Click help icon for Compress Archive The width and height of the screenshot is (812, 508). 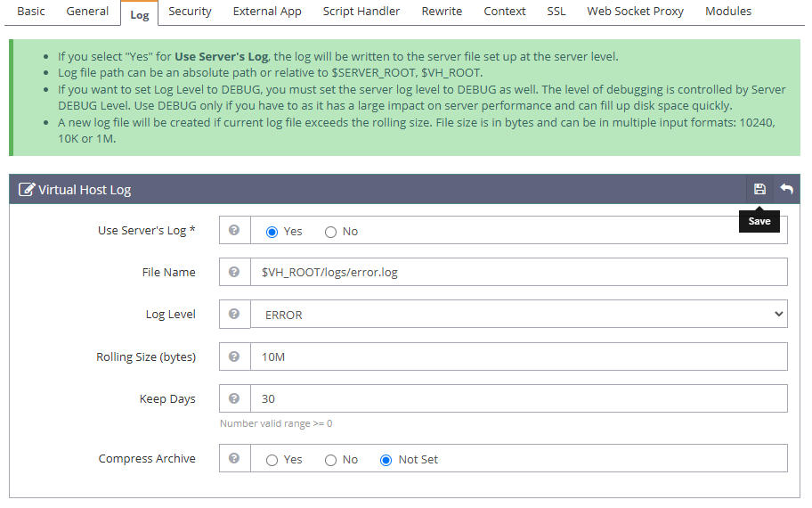[x=234, y=458]
